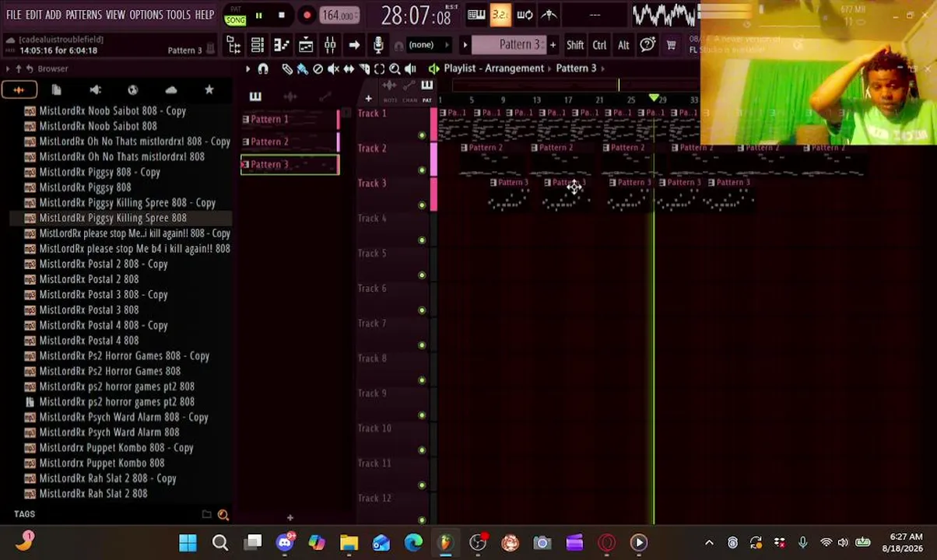937x560 pixels.
Task: Click the loop recording icon
Action: 525,15
